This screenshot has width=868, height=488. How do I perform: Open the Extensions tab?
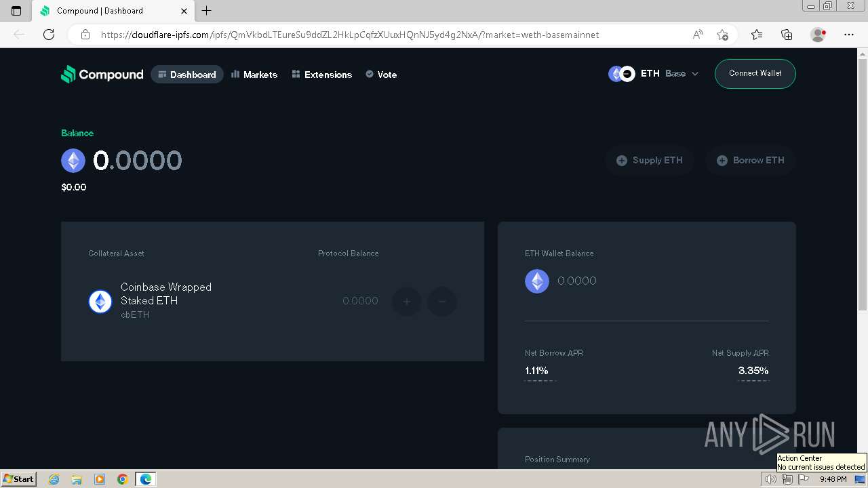(x=321, y=75)
